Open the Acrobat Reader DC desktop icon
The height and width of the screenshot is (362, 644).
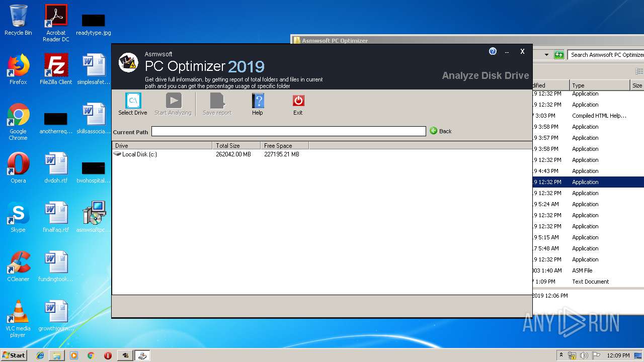tap(56, 23)
